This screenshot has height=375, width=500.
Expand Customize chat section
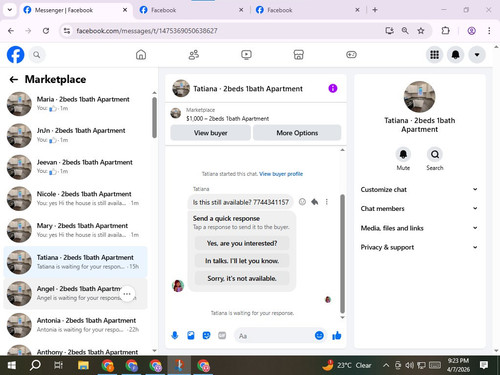tap(419, 189)
